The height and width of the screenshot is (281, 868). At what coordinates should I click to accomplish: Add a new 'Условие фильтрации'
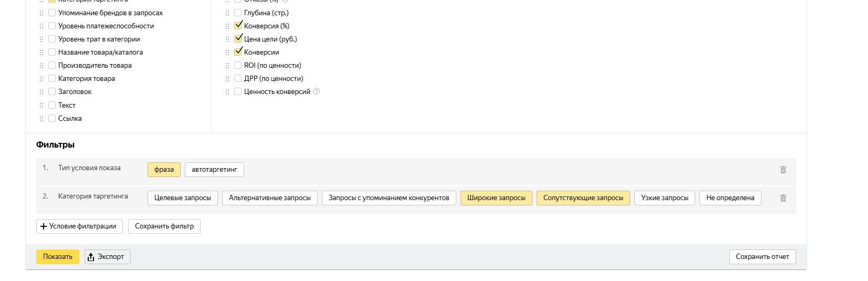[x=79, y=226]
